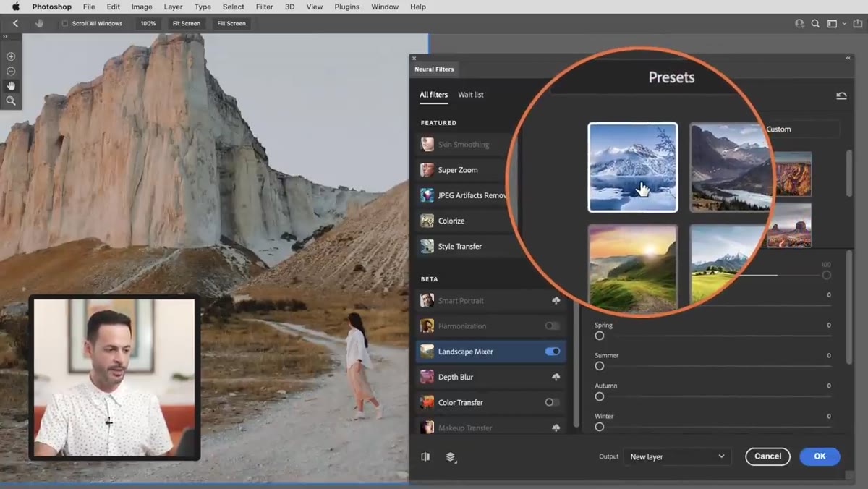This screenshot has height=489, width=868.
Task: Download Smart Portrait via cloud icon
Action: pos(556,300)
